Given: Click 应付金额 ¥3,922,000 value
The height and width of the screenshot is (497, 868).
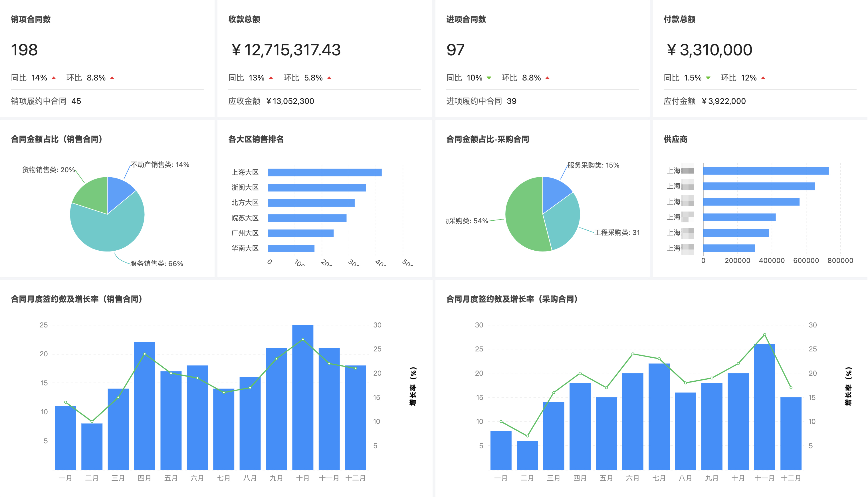Looking at the screenshot, I should click(x=723, y=101).
